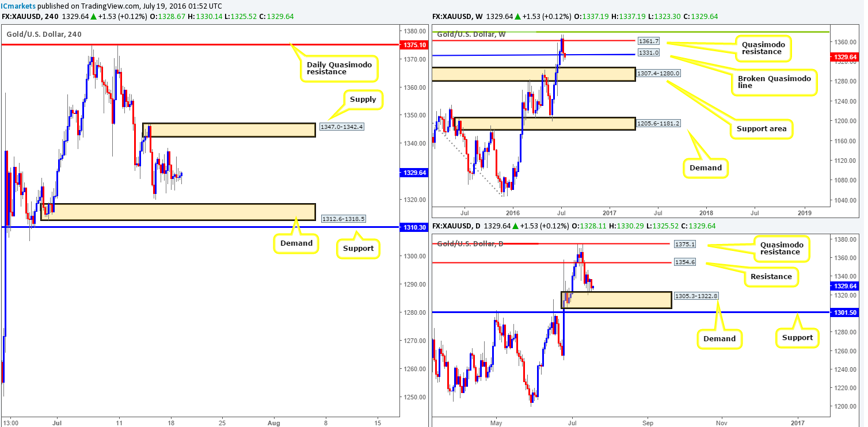Select the 1307.4-1280.0 support rectangle, weekly chart

point(534,74)
